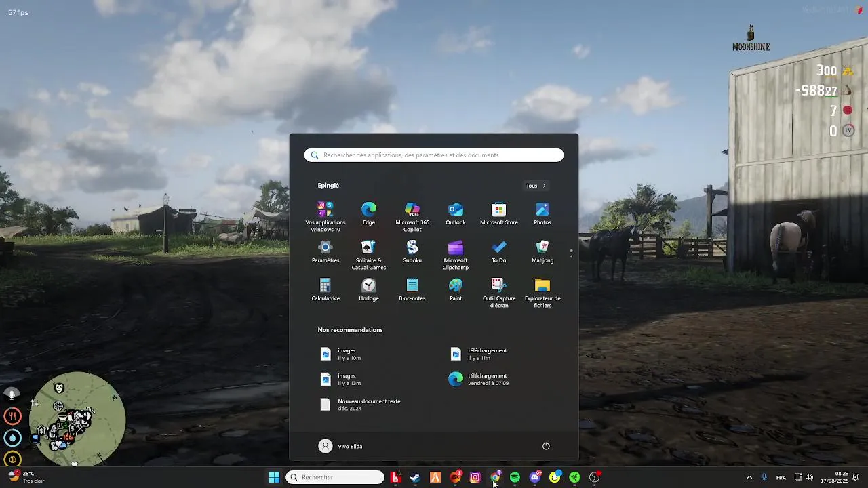The height and width of the screenshot is (488, 868).
Task: Switch to Chrome in the taskbar
Action: point(495,477)
